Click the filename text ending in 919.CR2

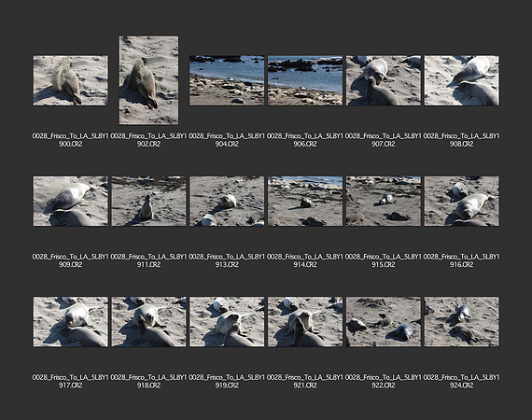[227, 382]
